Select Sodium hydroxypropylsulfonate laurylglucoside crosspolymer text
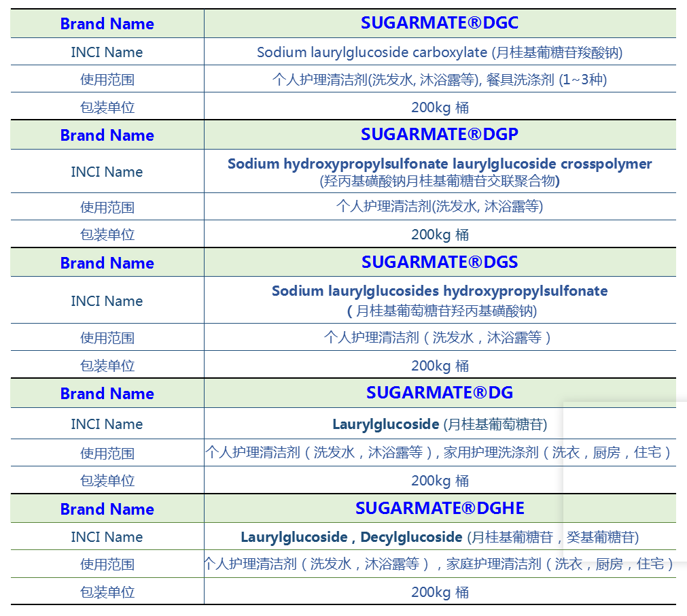687x616 pixels. click(x=440, y=164)
